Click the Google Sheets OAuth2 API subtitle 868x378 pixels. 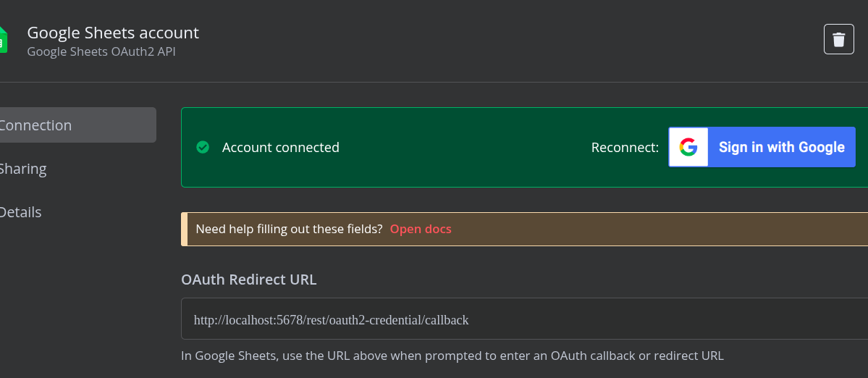click(101, 52)
